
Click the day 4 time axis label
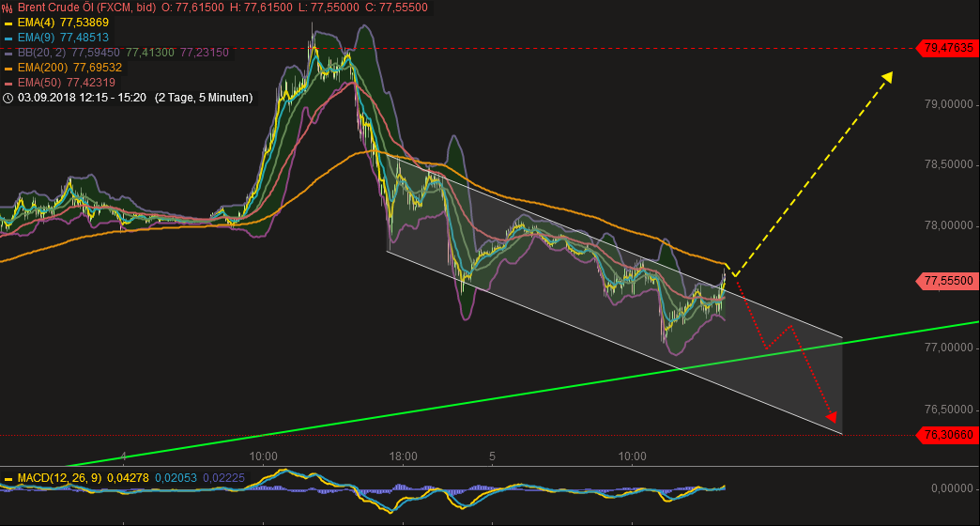124,456
